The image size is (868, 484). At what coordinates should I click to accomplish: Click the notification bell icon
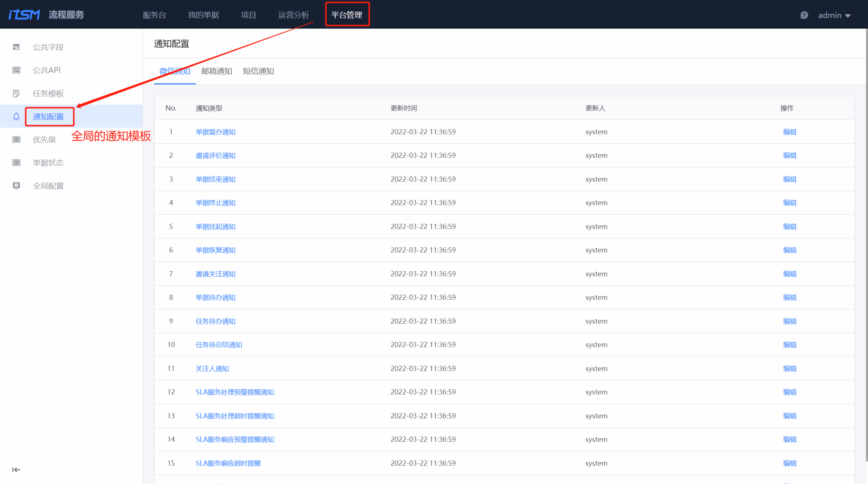pyautogui.click(x=16, y=117)
